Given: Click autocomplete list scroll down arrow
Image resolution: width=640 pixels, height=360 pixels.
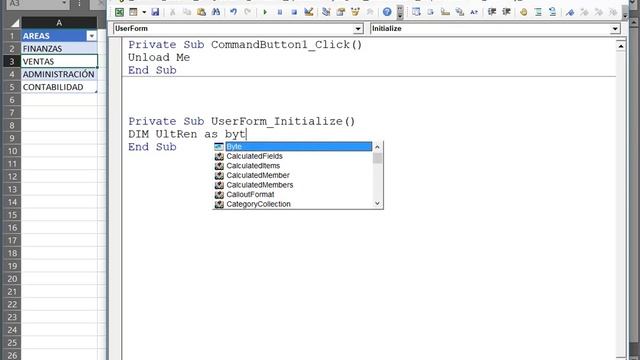Looking at the screenshot, I should click(x=378, y=204).
